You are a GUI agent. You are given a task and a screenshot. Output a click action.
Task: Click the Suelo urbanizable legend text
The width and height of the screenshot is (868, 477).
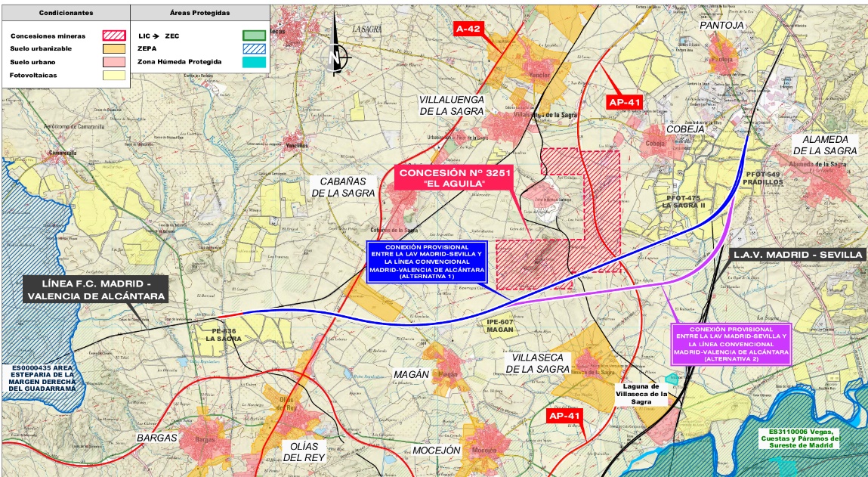pos(40,48)
